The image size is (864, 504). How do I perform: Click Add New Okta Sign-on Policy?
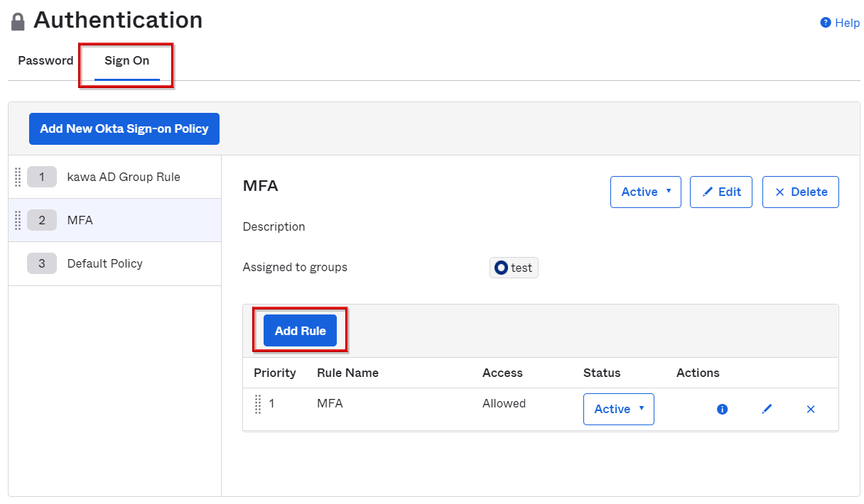click(x=124, y=128)
